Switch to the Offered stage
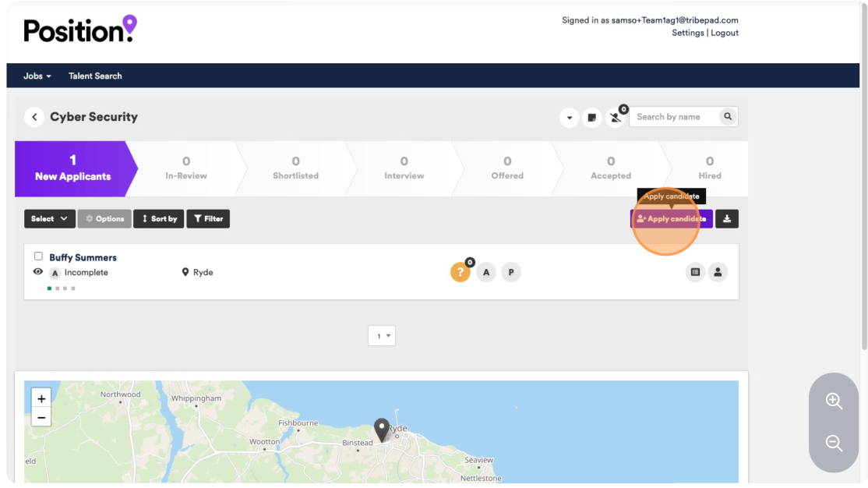The height and width of the screenshot is (488, 868). coord(507,169)
